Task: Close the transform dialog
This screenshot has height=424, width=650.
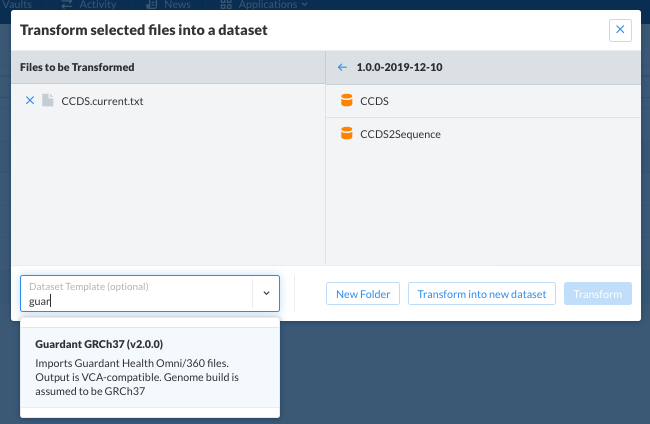Action: click(620, 30)
